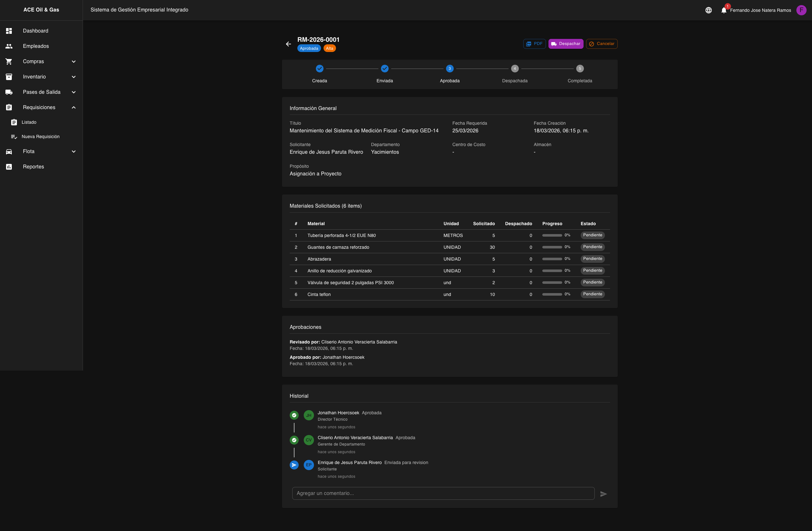Expand the Flota submenu chevron
The height and width of the screenshot is (531, 812).
[74, 151]
